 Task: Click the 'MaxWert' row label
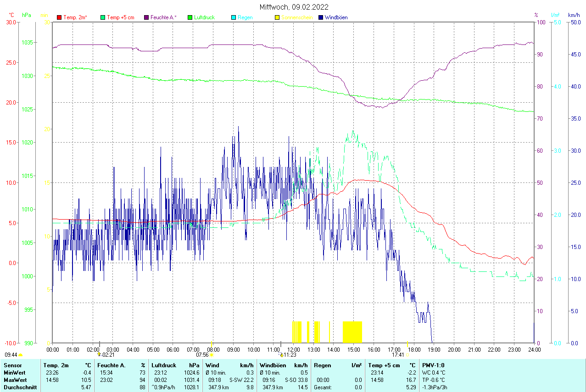tap(15, 380)
